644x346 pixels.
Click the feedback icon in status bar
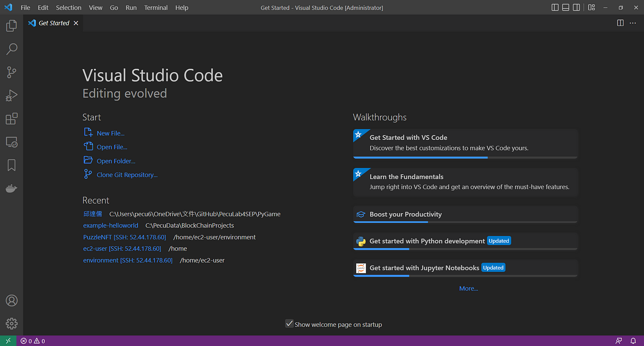(619, 341)
